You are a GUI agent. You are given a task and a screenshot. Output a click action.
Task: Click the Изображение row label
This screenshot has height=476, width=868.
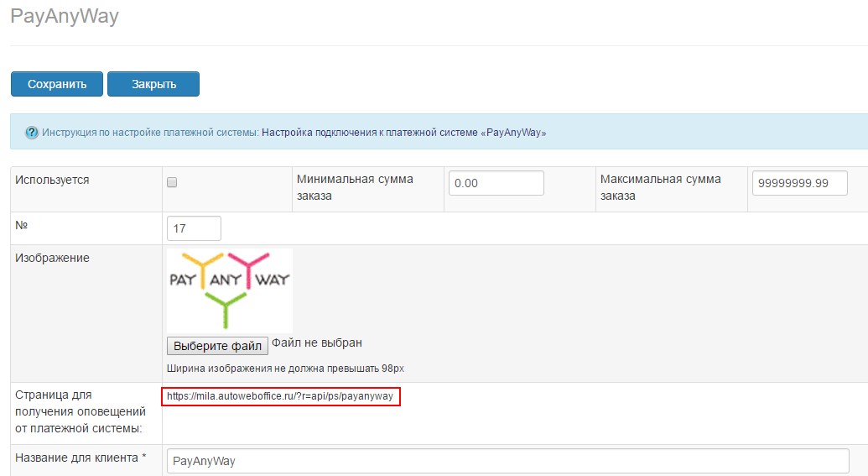coord(52,258)
